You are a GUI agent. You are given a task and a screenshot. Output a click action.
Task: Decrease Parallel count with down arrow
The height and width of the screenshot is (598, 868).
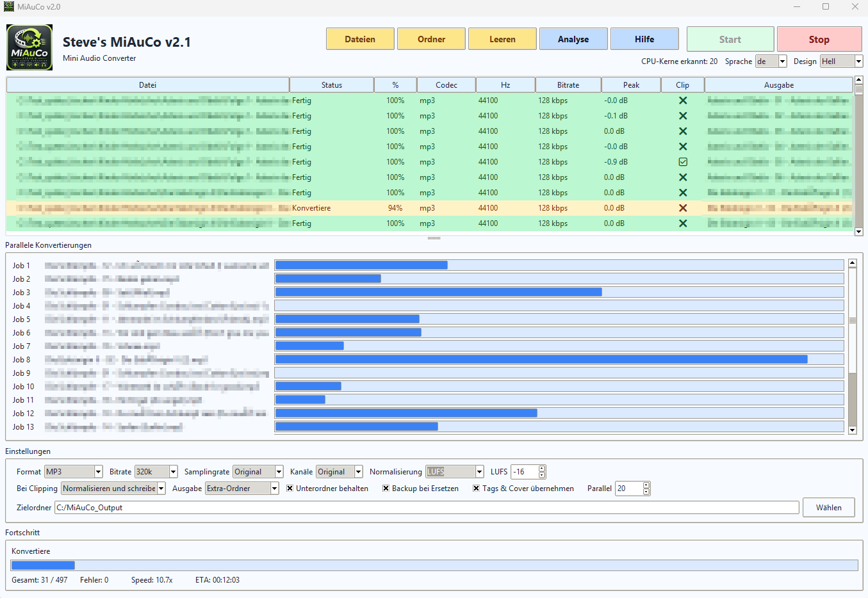(646, 492)
